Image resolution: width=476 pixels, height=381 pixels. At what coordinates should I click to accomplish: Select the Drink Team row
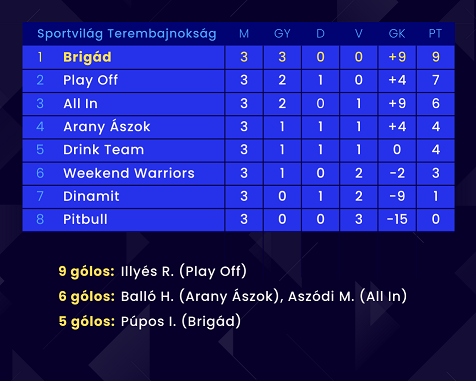[x=238, y=150]
